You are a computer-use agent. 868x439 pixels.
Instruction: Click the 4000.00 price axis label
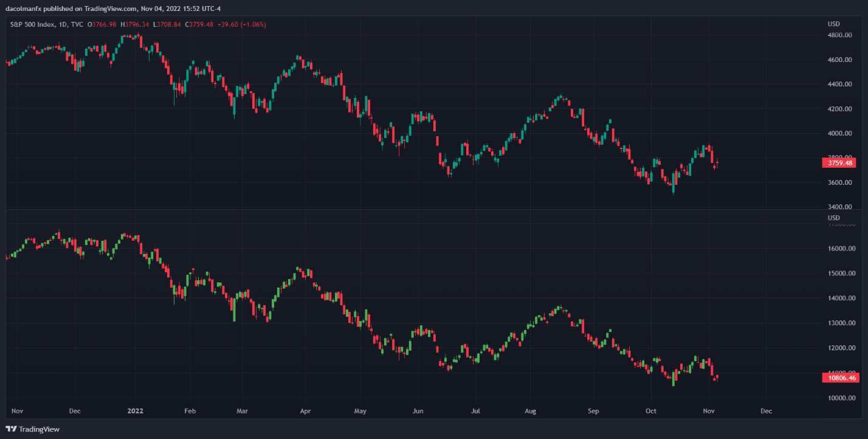point(839,134)
